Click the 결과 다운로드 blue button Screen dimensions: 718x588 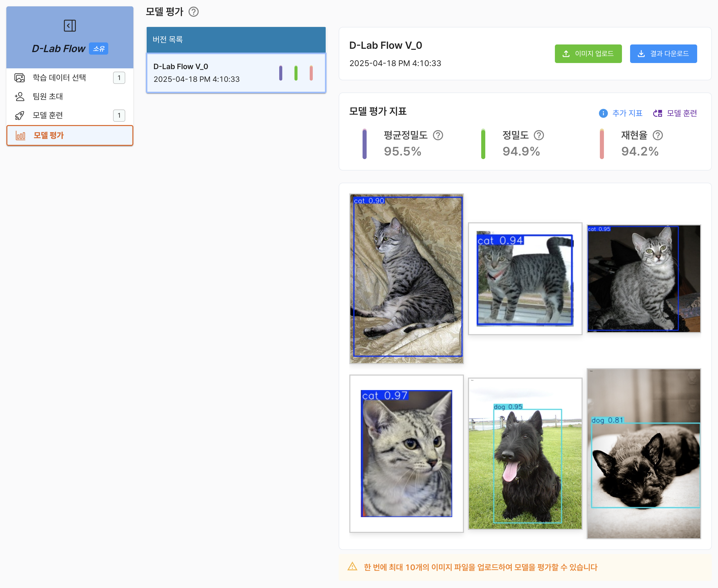(663, 54)
